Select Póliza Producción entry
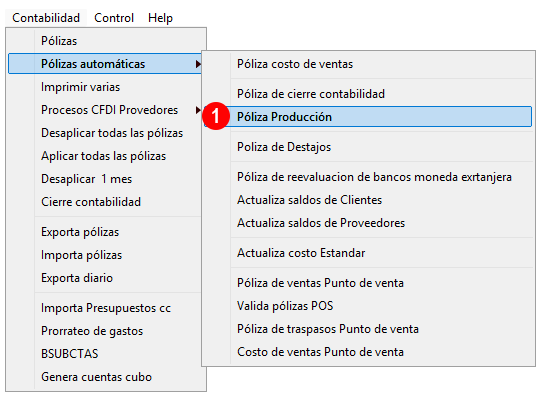The height and width of the screenshot is (397, 543). point(367,117)
